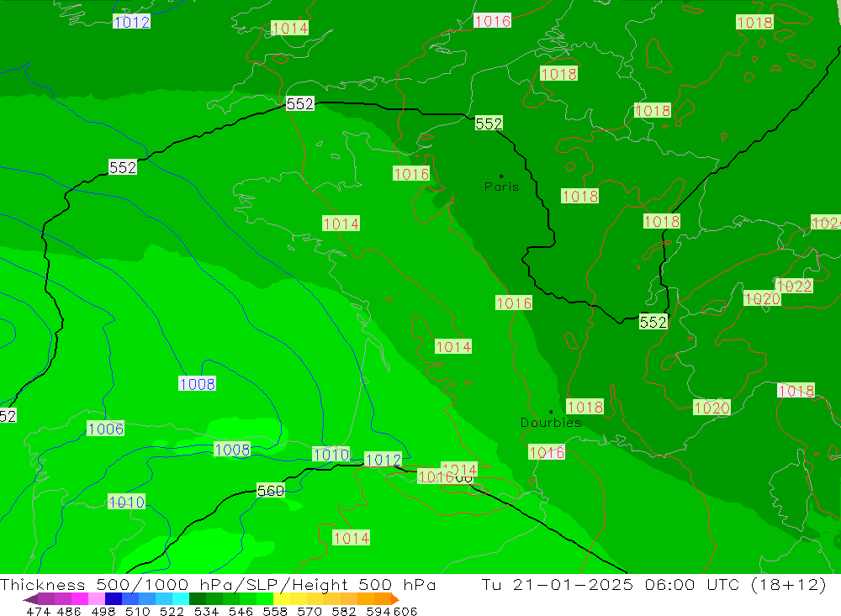
Task: Click the magenta legend swatch
Action: tap(80, 599)
